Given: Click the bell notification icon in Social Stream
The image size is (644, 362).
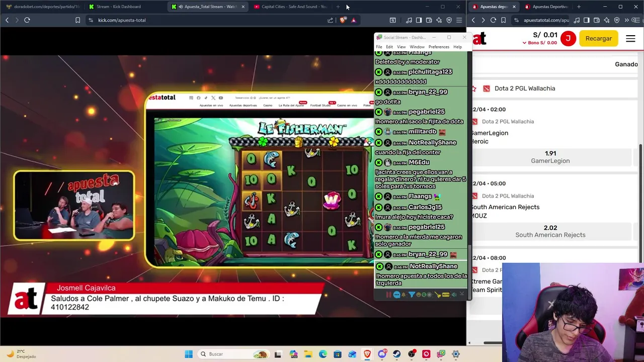Looking at the screenshot, I should click(404, 295).
